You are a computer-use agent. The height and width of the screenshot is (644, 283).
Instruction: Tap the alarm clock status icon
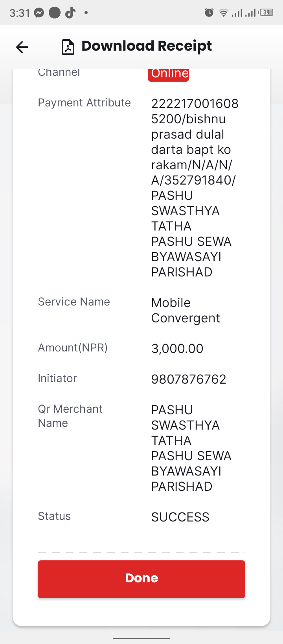[209, 13]
